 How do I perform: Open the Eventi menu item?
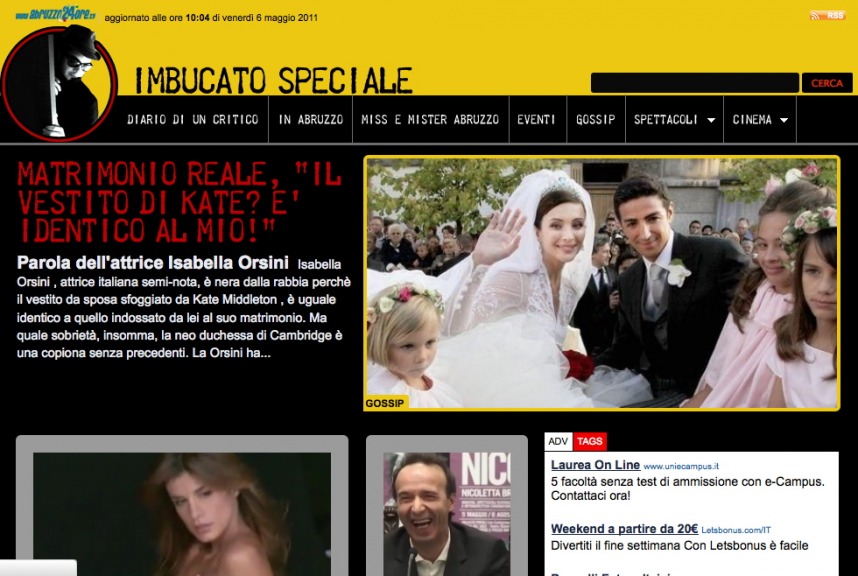point(536,119)
